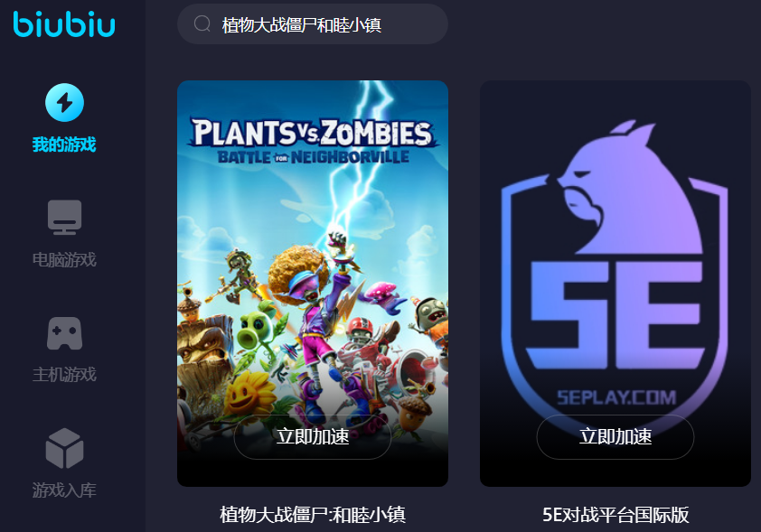Image resolution: width=761 pixels, height=532 pixels.
Task: Open the 主机游戏 gamepad icon
Action: (64, 333)
